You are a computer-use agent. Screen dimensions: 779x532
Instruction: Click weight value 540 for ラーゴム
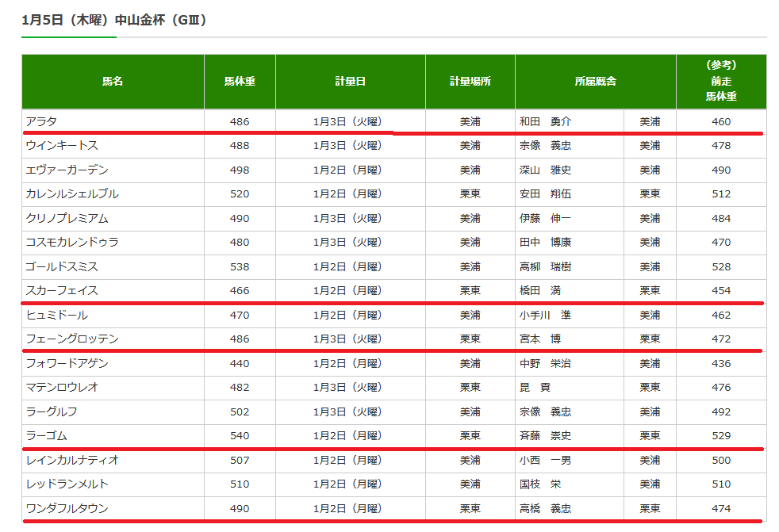pyautogui.click(x=240, y=435)
